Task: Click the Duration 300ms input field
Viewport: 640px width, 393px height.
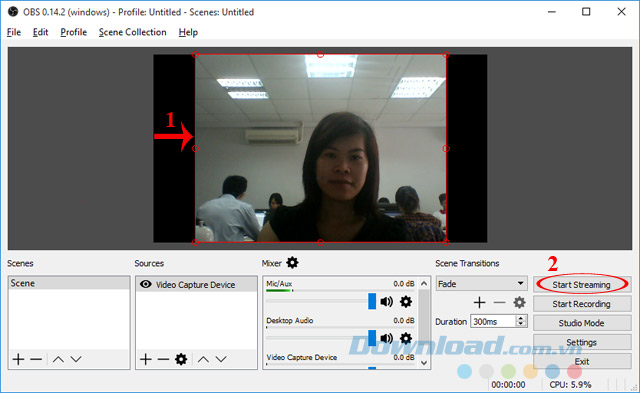Action: 493,322
